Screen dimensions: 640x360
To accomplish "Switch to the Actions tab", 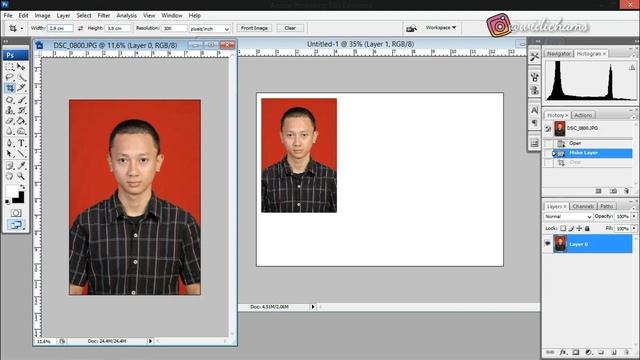I will (583, 115).
